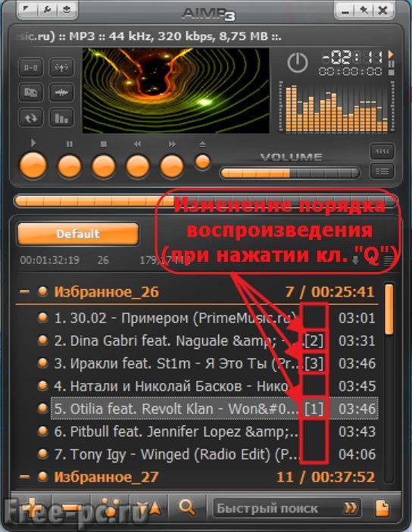
Task: Select the Default playlist tab
Action: point(78,234)
